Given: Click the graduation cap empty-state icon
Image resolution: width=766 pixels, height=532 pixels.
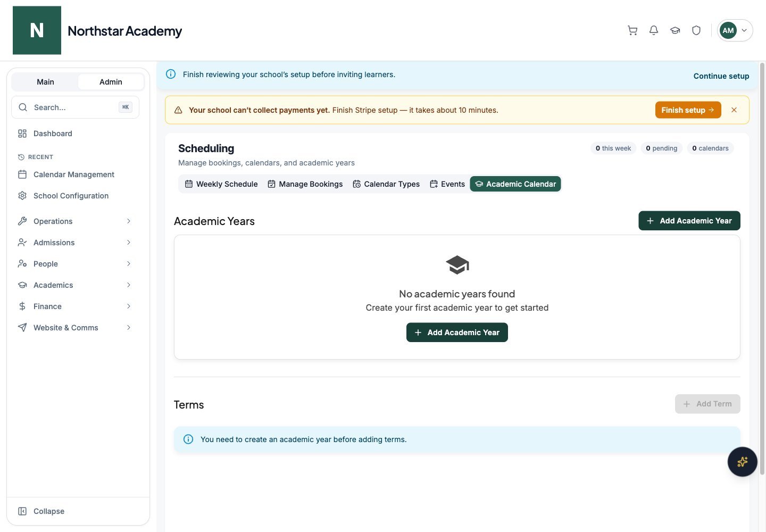Looking at the screenshot, I should (457, 265).
